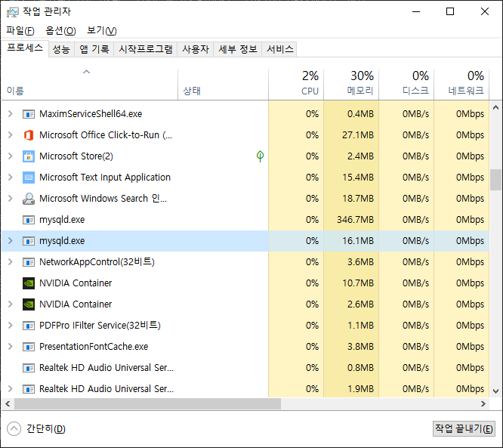Click the 간단히(D) fewer details button
The width and height of the screenshot is (503, 448).
click(x=36, y=429)
